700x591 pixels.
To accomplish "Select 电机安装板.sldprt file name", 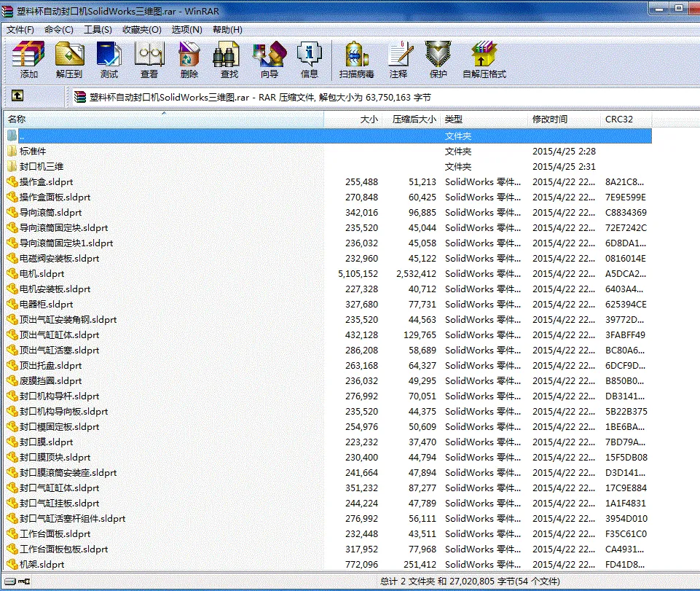I will tap(55, 289).
